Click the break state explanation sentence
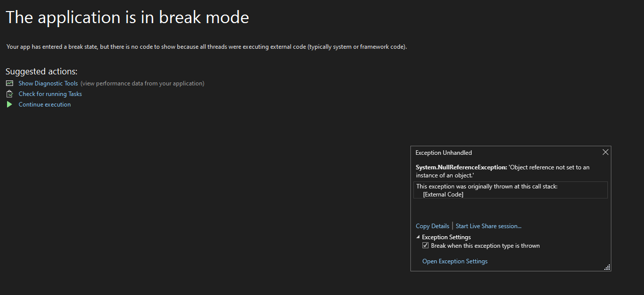 (206, 46)
